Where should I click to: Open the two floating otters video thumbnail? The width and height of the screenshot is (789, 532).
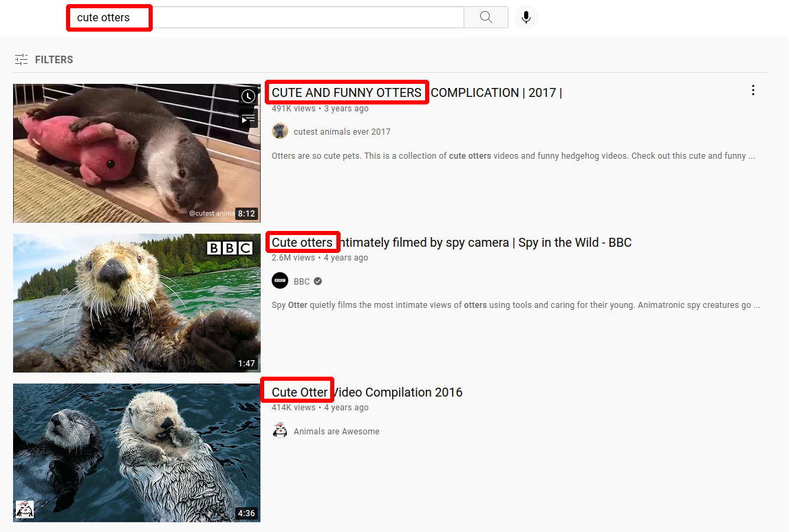(137, 452)
